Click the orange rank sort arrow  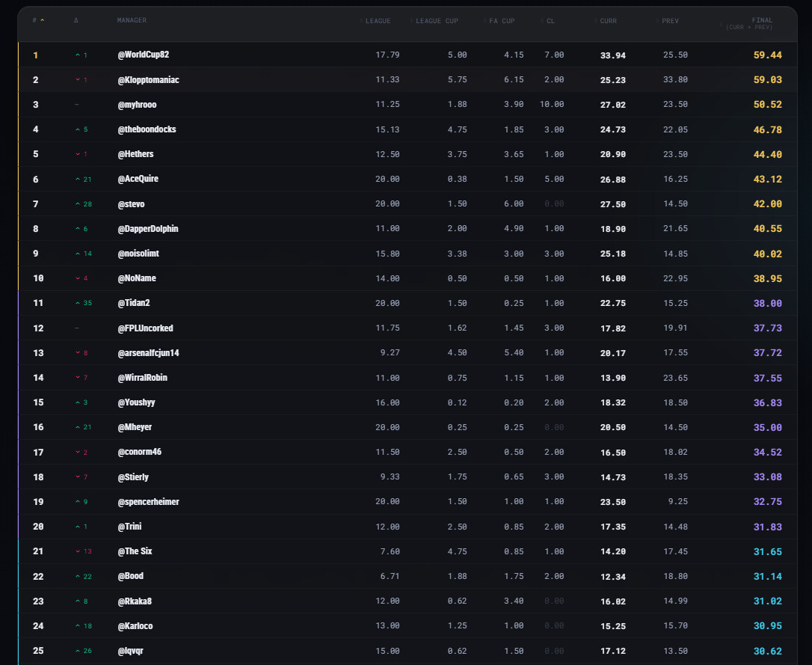click(43, 20)
